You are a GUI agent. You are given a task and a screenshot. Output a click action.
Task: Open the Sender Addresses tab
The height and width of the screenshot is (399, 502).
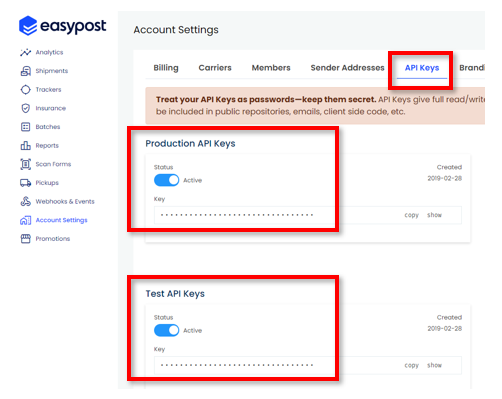(347, 68)
